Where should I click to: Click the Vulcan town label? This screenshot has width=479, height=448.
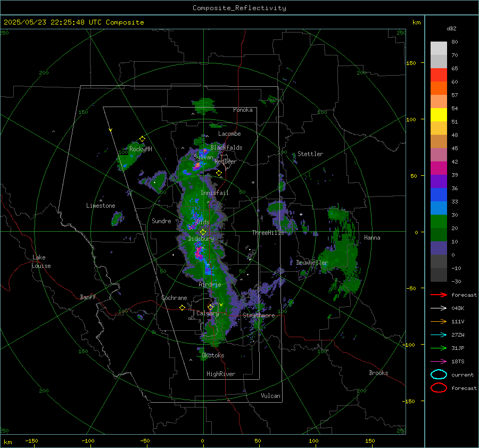tap(270, 396)
